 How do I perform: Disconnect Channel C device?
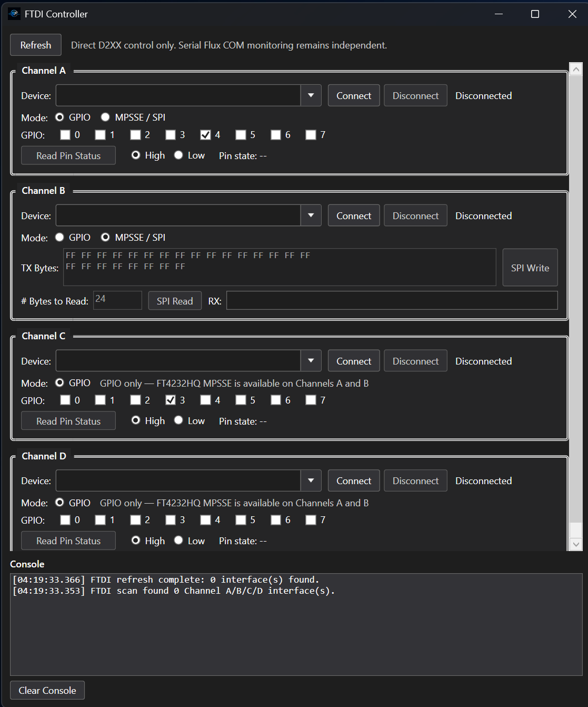tap(415, 361)
